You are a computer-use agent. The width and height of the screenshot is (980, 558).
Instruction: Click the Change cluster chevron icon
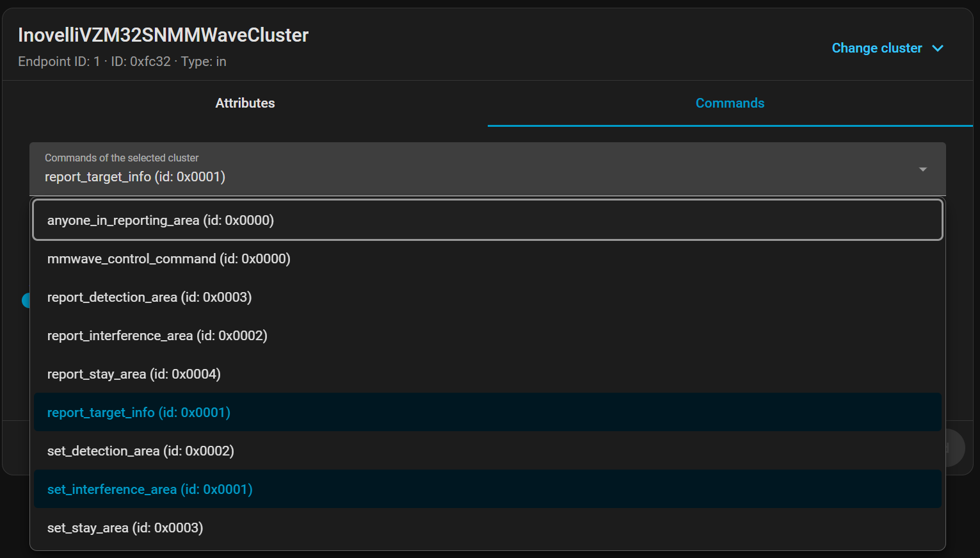938,49
